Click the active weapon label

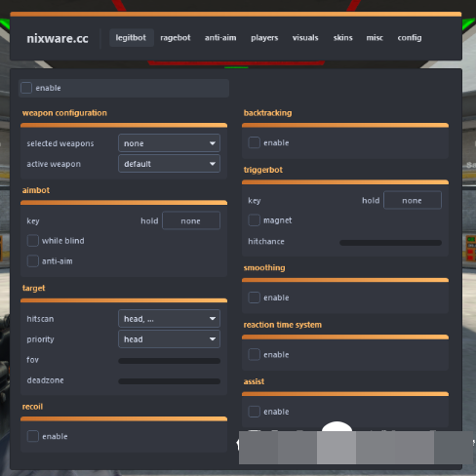[x=54, y=164]
